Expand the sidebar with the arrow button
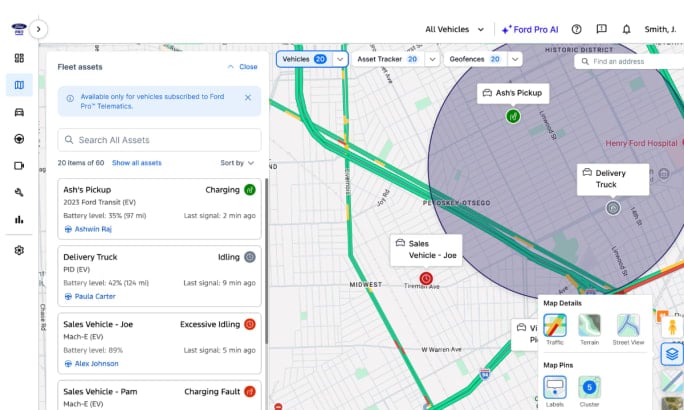The height and width of the screenshot is (410, 684). tap(38, 29)
